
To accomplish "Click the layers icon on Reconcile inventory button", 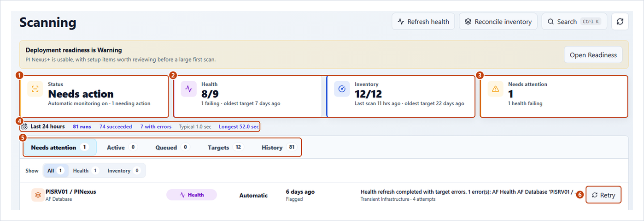I will coord(468,22).
